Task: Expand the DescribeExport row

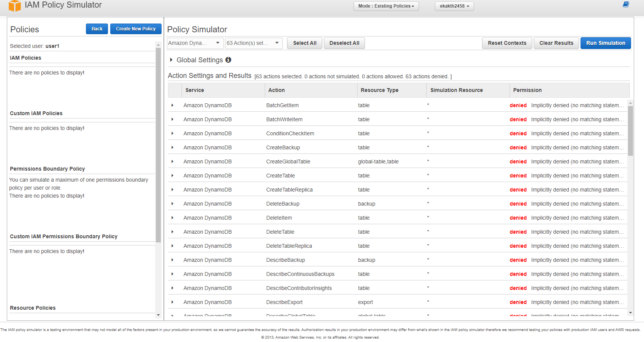Action: click(172, 302)
